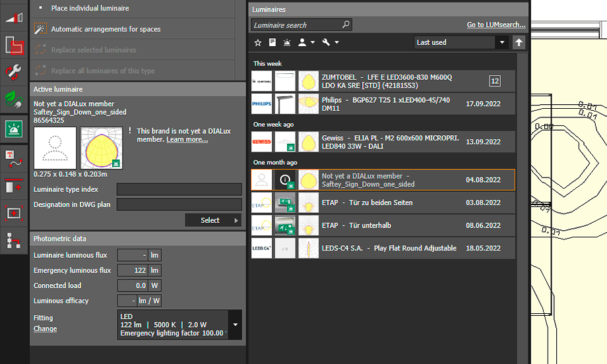
Task: Click the Go to LUMsearch link
Action: [495, 25]
